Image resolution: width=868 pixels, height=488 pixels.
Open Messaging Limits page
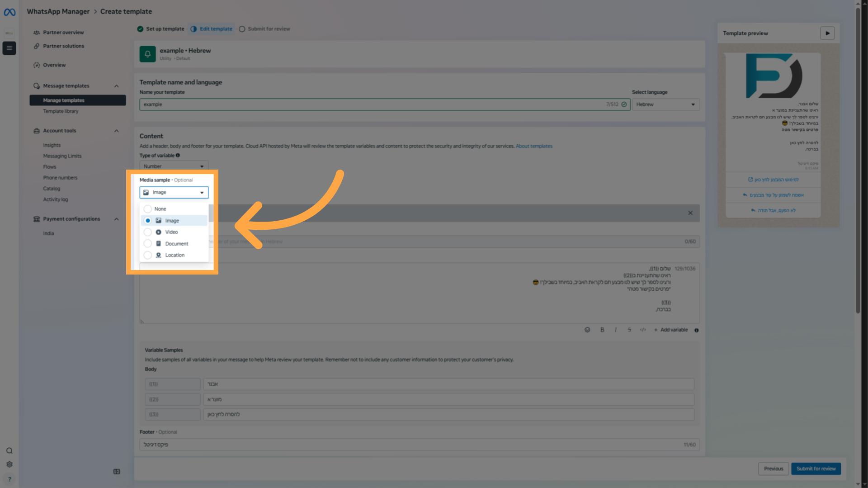[x=62, y=156]
